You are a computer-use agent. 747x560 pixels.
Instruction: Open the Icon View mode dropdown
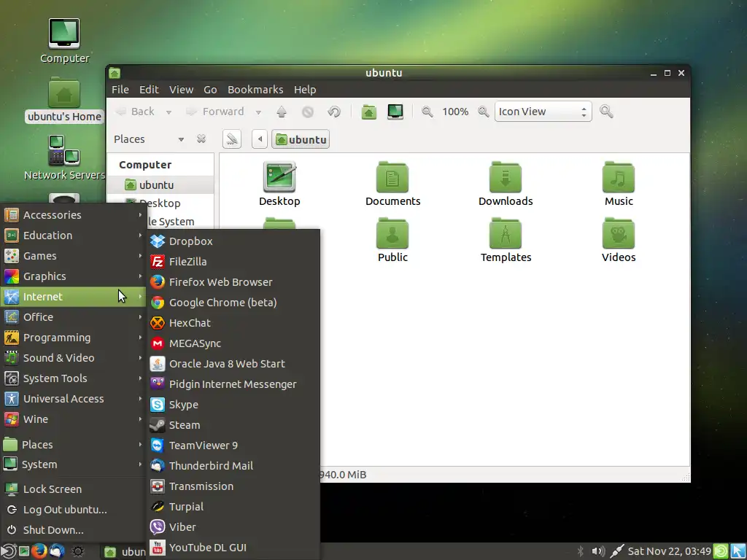coord(543,112)
